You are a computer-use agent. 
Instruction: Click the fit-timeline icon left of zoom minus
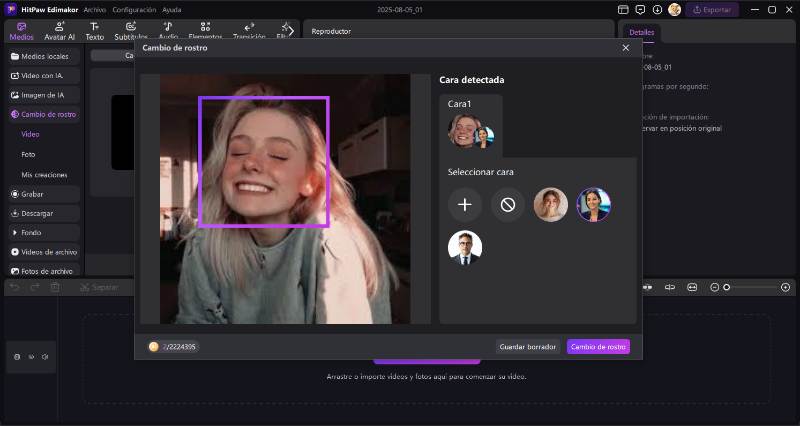(x=692, y=288)
